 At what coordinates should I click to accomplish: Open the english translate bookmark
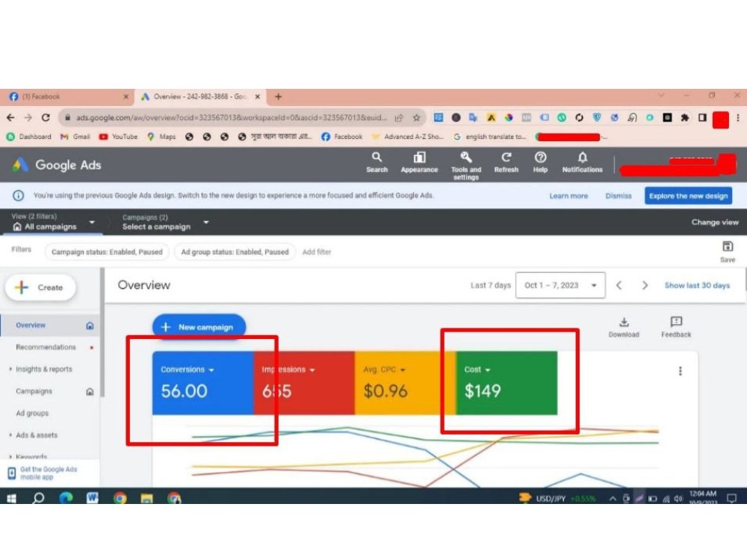(490, 137)
